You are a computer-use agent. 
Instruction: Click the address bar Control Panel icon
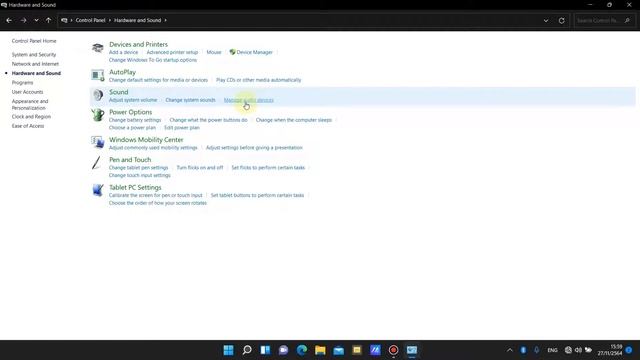pos(64,20)
